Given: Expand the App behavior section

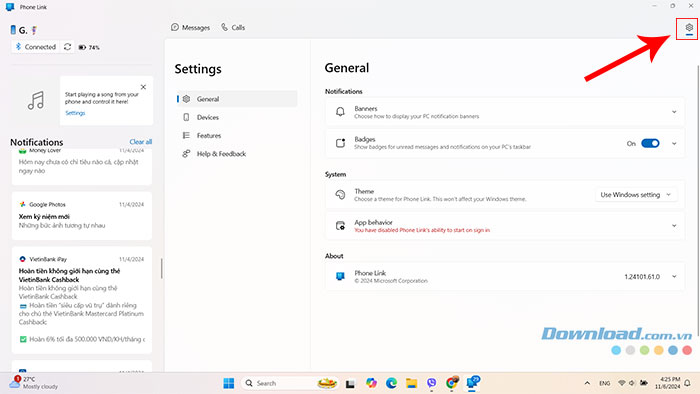Looking at the screenshot, I should pyautogui.click(x=674, y=226).
